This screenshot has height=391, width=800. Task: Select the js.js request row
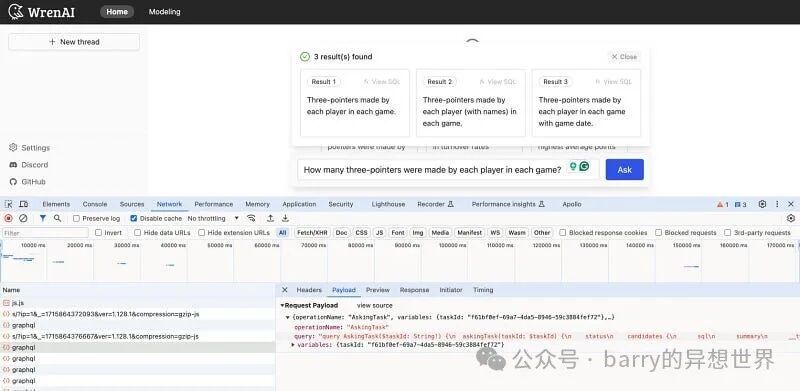[138, 303]
